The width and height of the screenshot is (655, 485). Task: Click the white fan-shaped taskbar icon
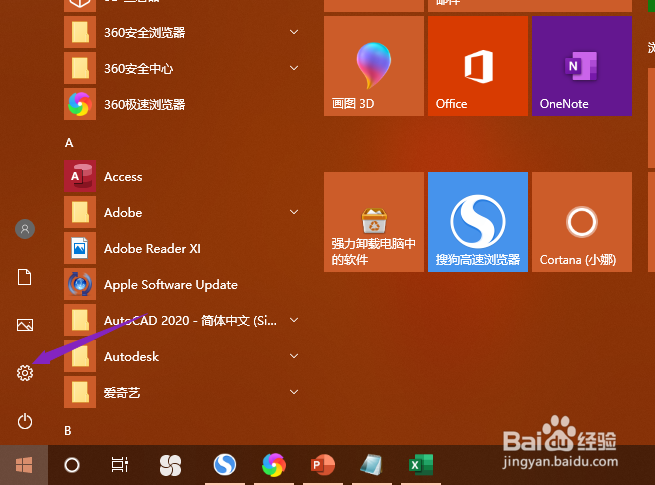(170, 465)
